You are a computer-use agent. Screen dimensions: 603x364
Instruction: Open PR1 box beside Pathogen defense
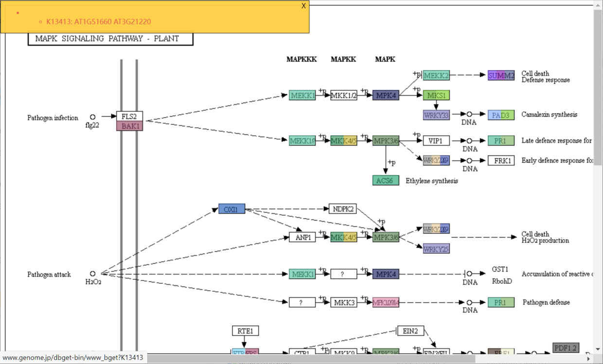[x=501, y=302]
